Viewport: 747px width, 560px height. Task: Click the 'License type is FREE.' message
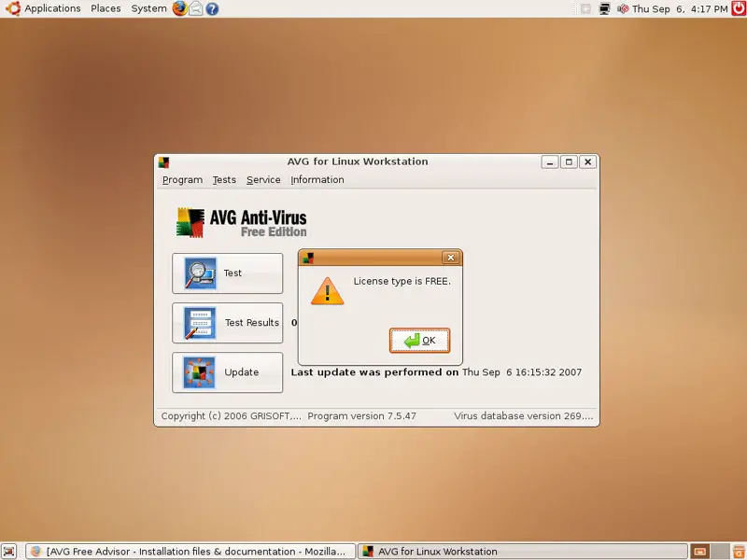[x=402, y=282]
